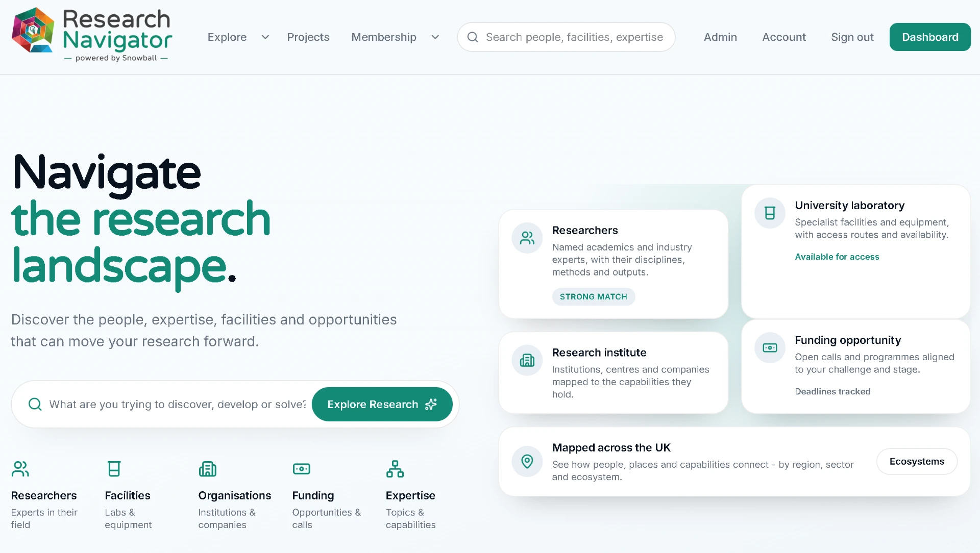Click the people icon on Researchers card

tap(527, 238)
